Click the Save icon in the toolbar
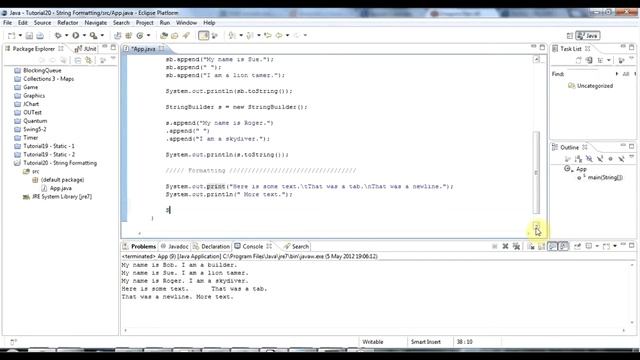 click(x=29, y=36)
